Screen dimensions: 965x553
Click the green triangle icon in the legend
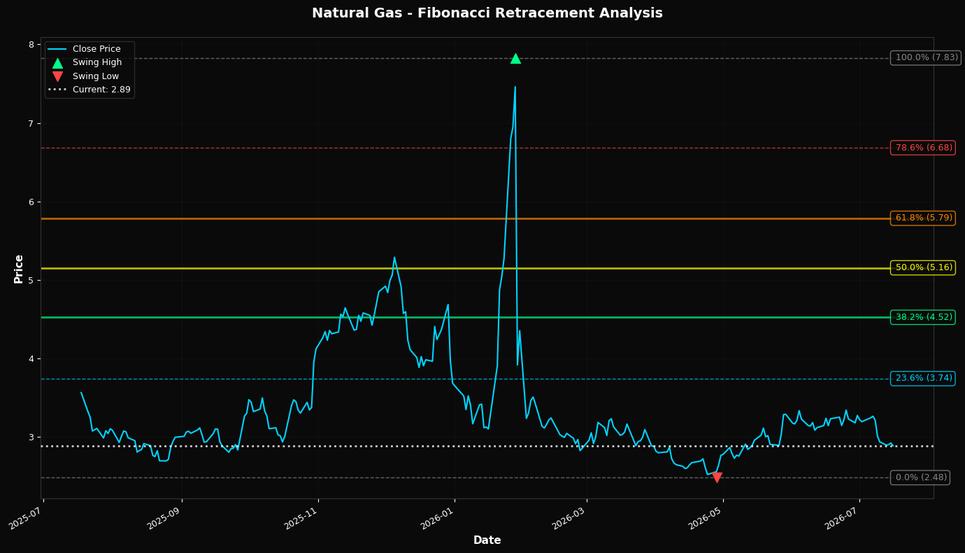[x=57, y=63]
